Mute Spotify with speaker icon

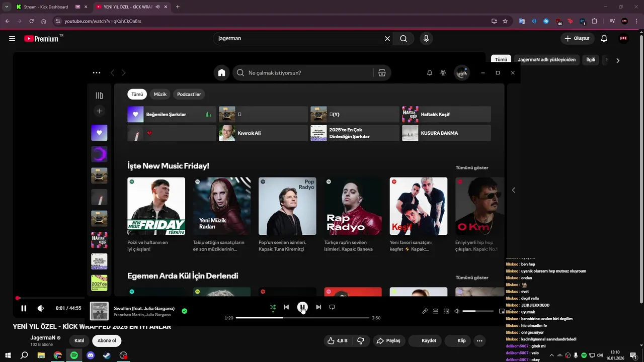[457, 311]
